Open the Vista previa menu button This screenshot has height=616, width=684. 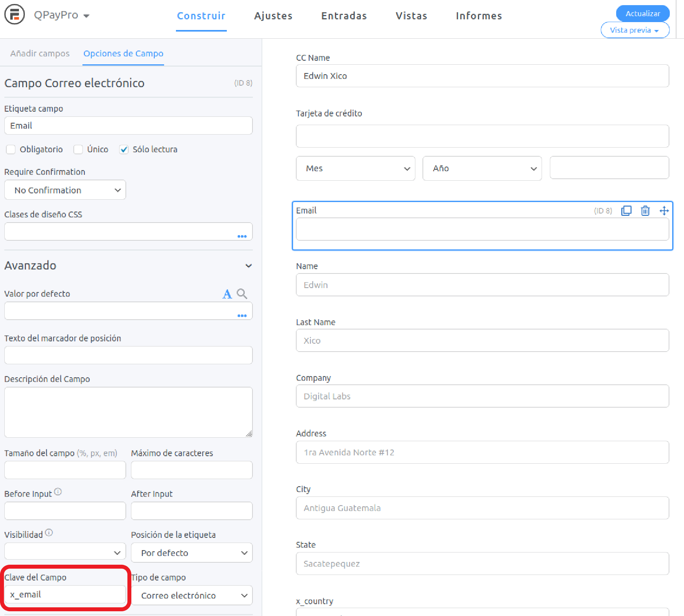635,30
